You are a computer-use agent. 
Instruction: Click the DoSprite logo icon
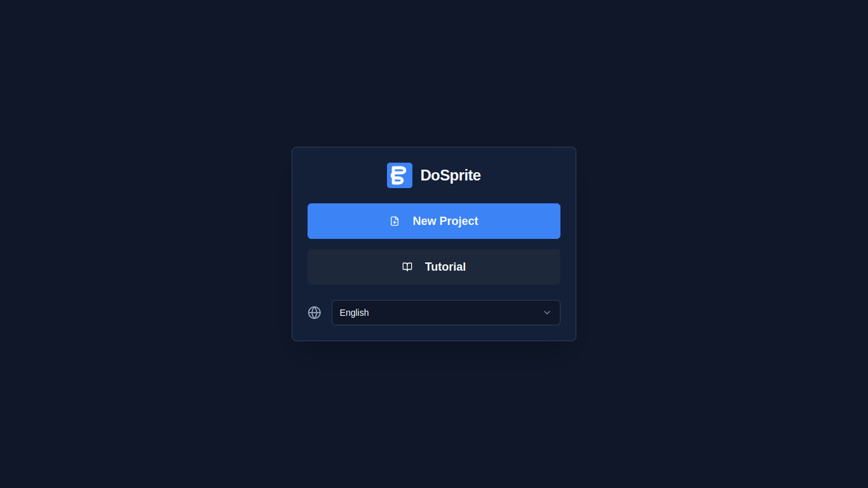tap(400, 175)
